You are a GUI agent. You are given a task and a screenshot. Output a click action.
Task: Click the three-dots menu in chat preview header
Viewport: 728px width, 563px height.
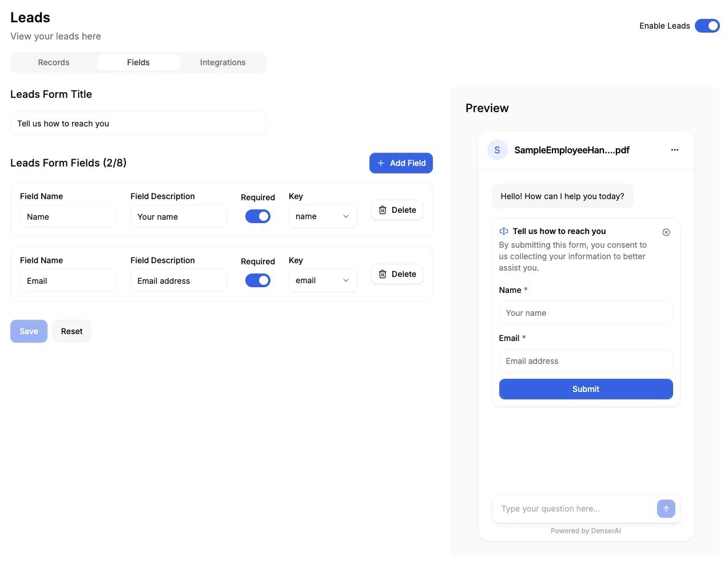pos(674,150)
